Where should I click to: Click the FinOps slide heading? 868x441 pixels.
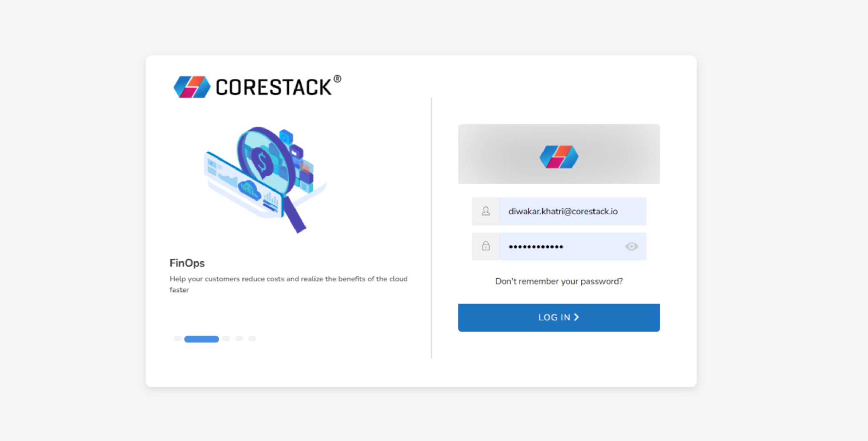tap(187, 263)
